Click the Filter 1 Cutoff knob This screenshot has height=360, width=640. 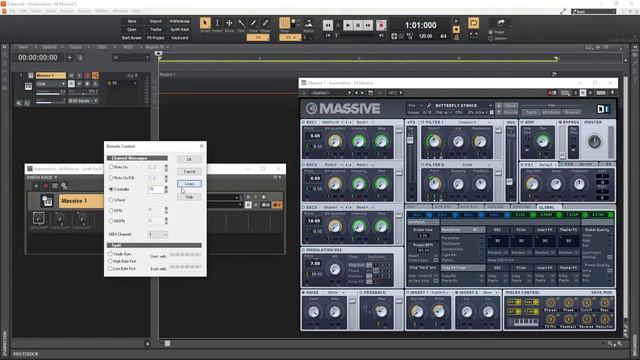(434, 142)
